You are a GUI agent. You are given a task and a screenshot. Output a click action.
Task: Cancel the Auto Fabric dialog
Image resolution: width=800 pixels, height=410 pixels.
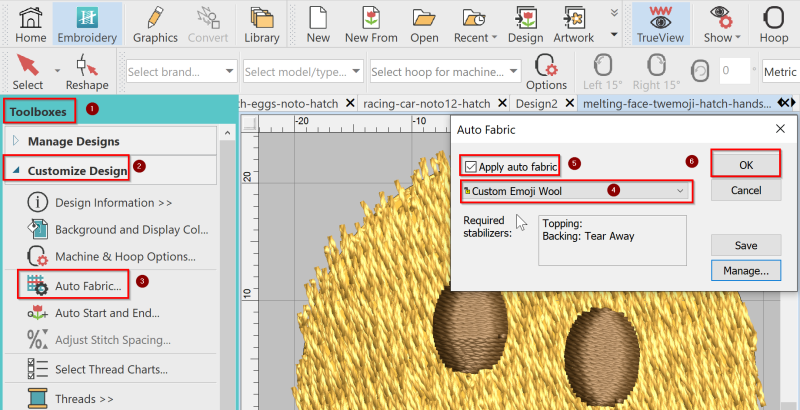pos(745,190)
